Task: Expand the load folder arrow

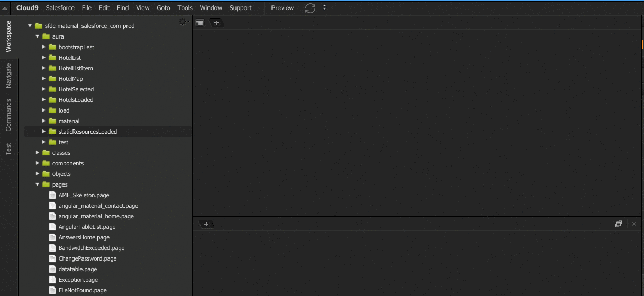Action: click(x=44, y=110)
